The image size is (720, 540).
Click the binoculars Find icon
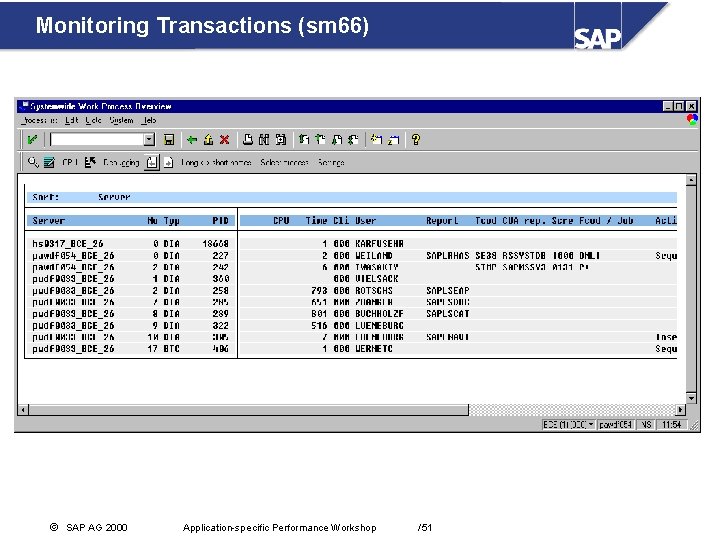click(264, 140)
